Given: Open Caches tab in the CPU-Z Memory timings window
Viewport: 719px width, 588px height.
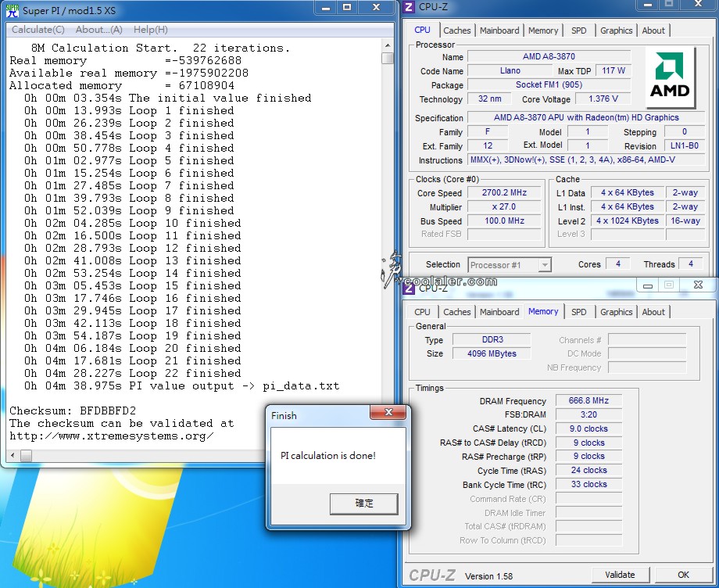Looking at the screenshot, I should [x=456, y=312].
